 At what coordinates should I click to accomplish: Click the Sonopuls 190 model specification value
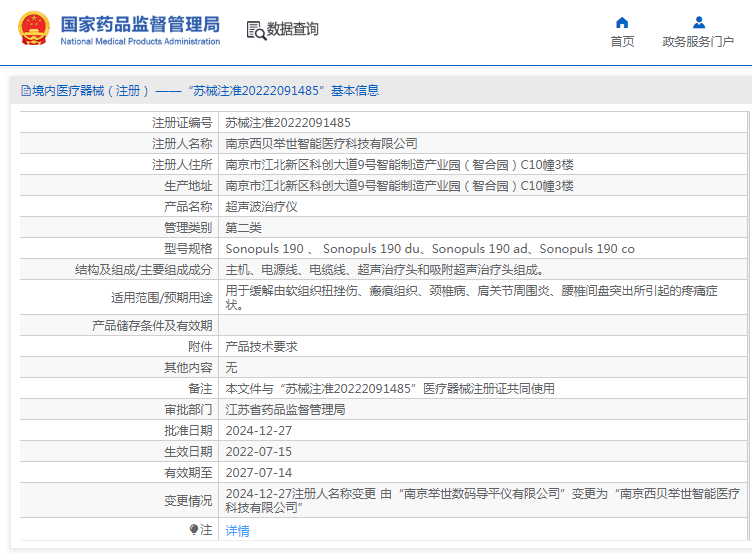(430, 248)
